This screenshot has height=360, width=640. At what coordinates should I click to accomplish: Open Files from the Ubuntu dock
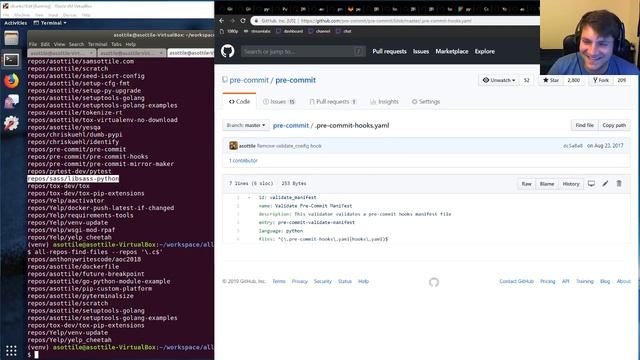[11, 38]
